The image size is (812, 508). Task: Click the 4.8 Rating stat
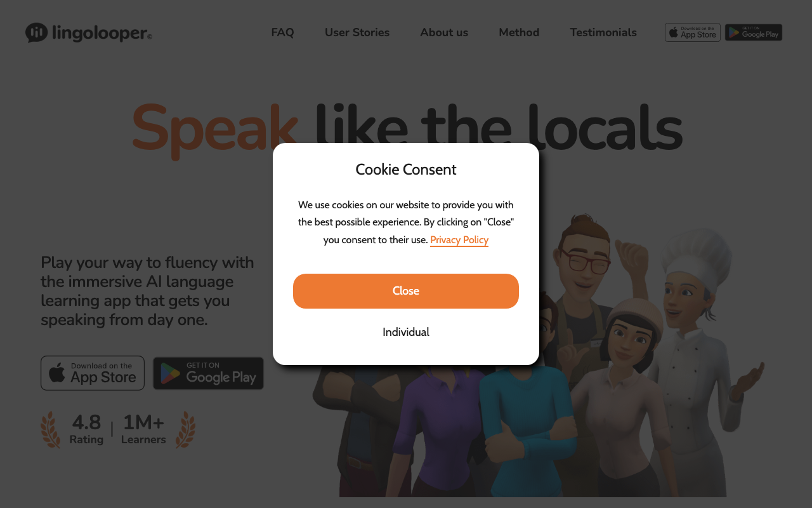[86, 429]
